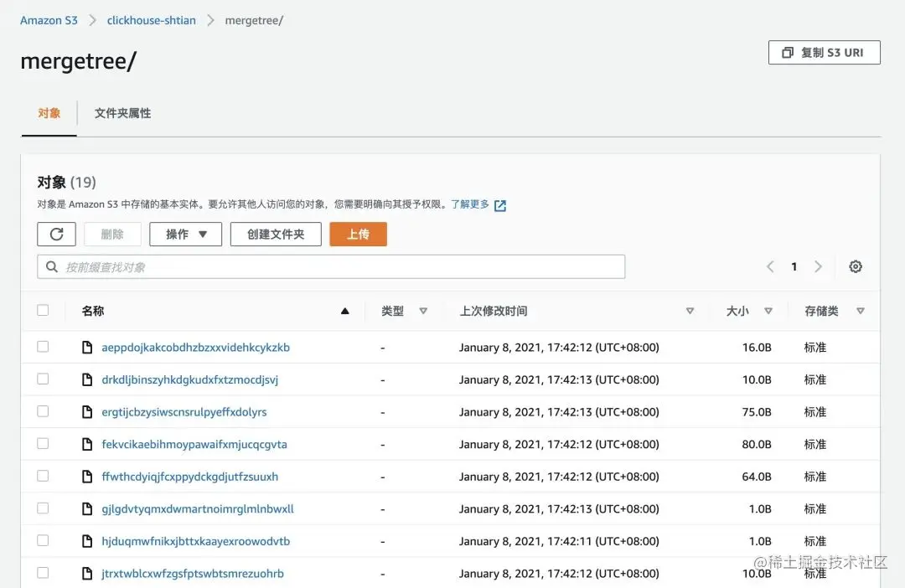Sort by 类型 column arrow
Screen dimensions: 905x588
coord(423,311)
